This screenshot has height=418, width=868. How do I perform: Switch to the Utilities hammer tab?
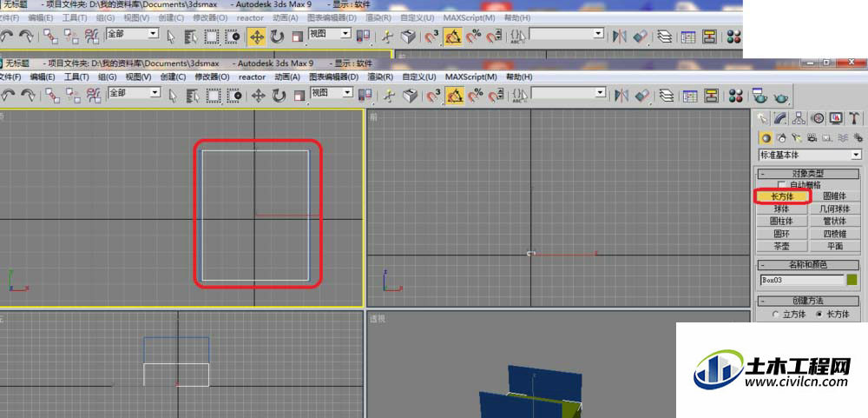click(x=854, y=118)
